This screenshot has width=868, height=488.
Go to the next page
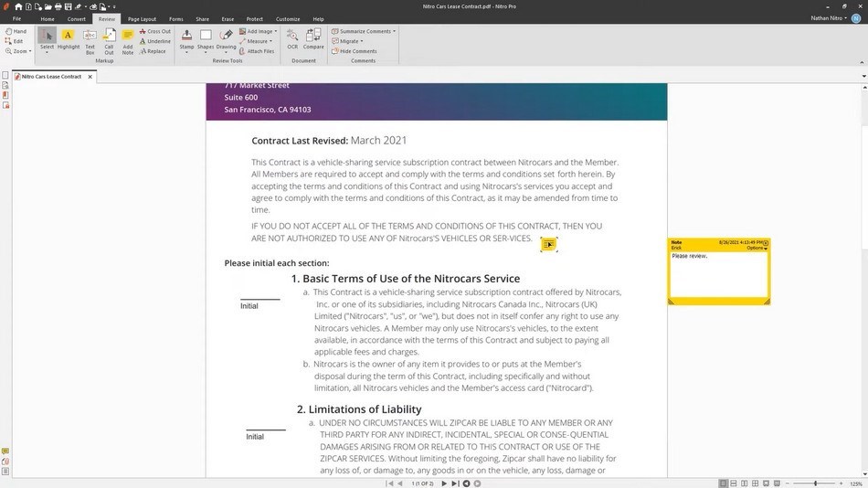[x=444, y=483]
